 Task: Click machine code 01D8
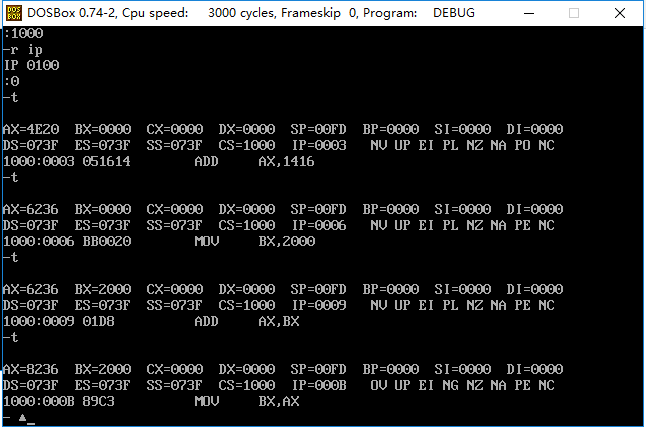(x=98, y=321)
